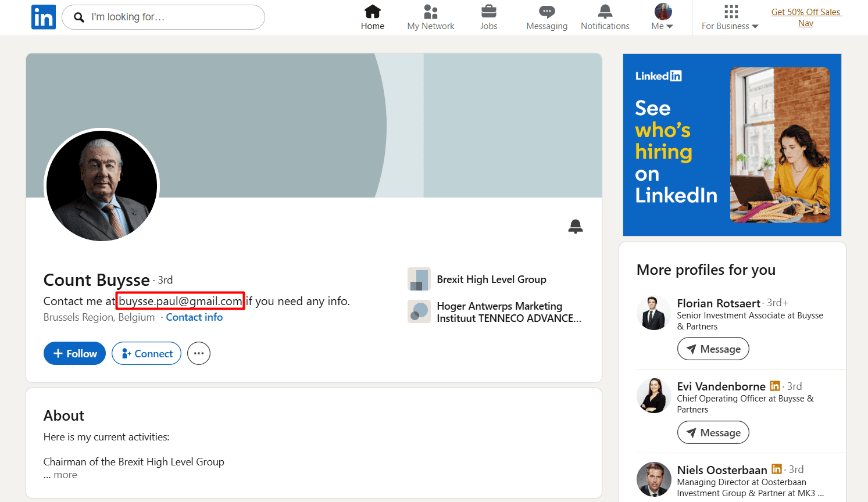The height and width of the screenshot is (502, 868).
Task: Open Evi Vandenborne's profile name
Action: click(x=721, y=386)
